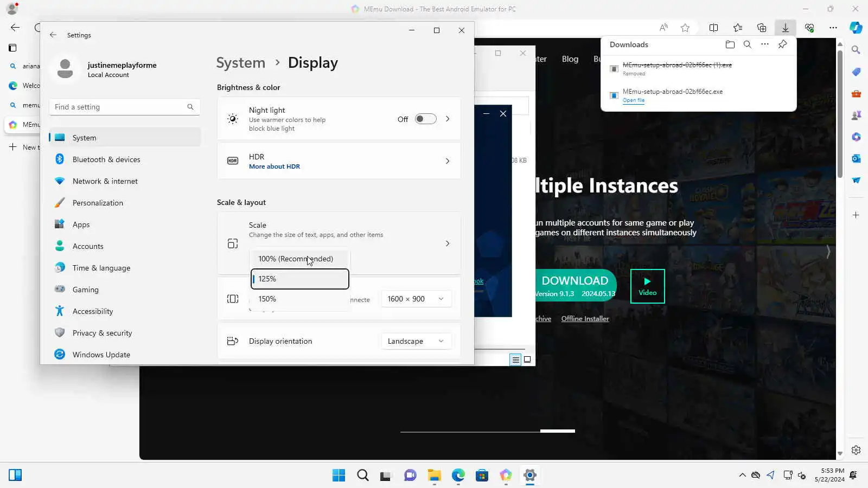
Task: Click Open file under the MEmu setup download
Action: [x=634, y=100]
